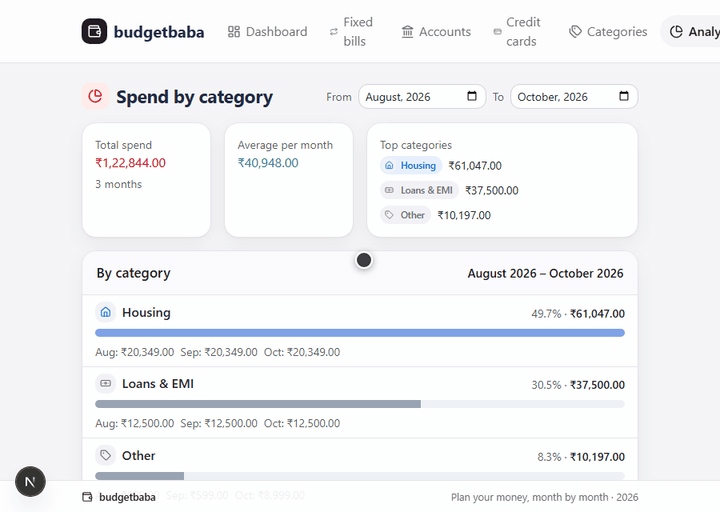Click the footer Plan your money tagline
The width and height of the screenshot is (720, 512).
545,497
